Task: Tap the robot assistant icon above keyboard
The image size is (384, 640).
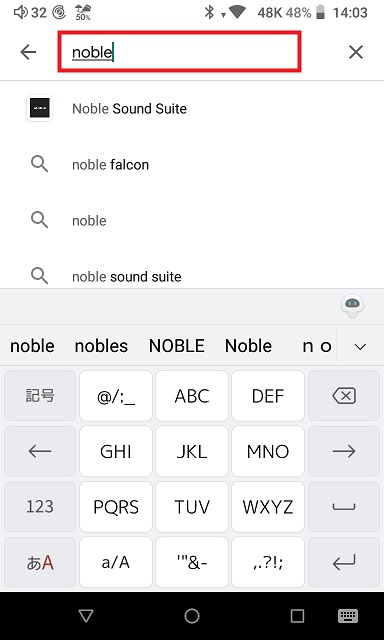Action: (353, 306)
